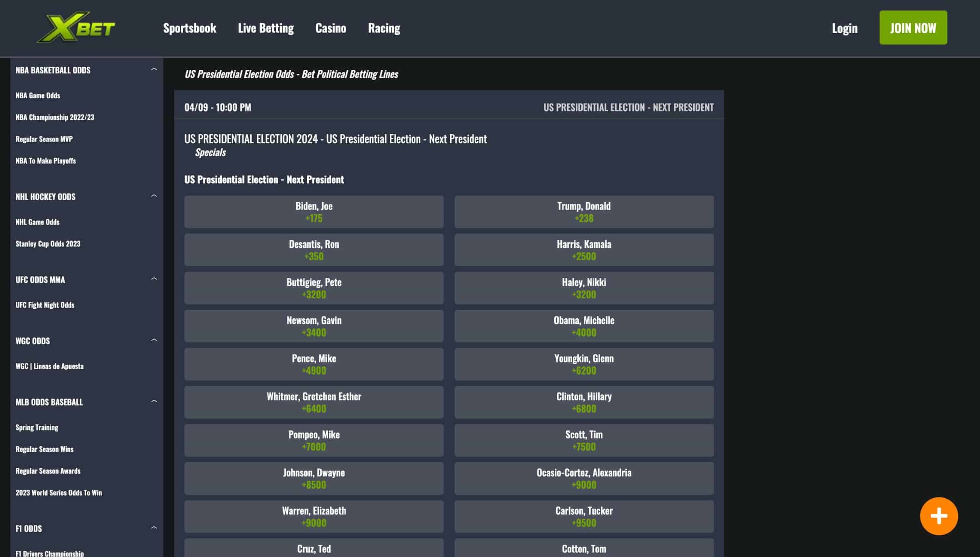Click the NHL HOCKEY ODDS heading
The width and height of the screenshot is (980, 557).
(x=46, y=197)
